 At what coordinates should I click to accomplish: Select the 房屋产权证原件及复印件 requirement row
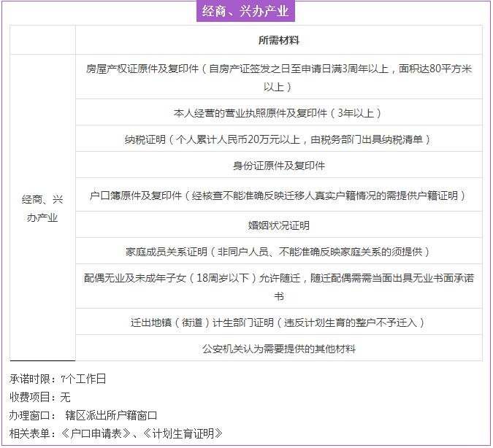pyautogui.click(x=278, y=77)
